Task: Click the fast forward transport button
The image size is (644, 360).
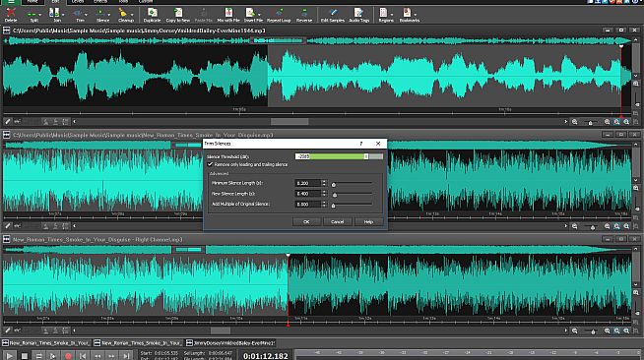Action: coord(111,356)
